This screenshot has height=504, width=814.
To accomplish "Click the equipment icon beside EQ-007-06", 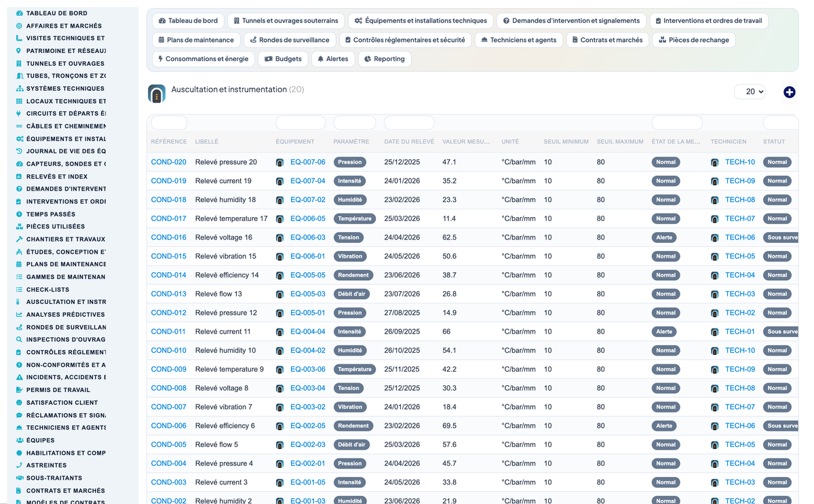I will [x=280, y=163].
